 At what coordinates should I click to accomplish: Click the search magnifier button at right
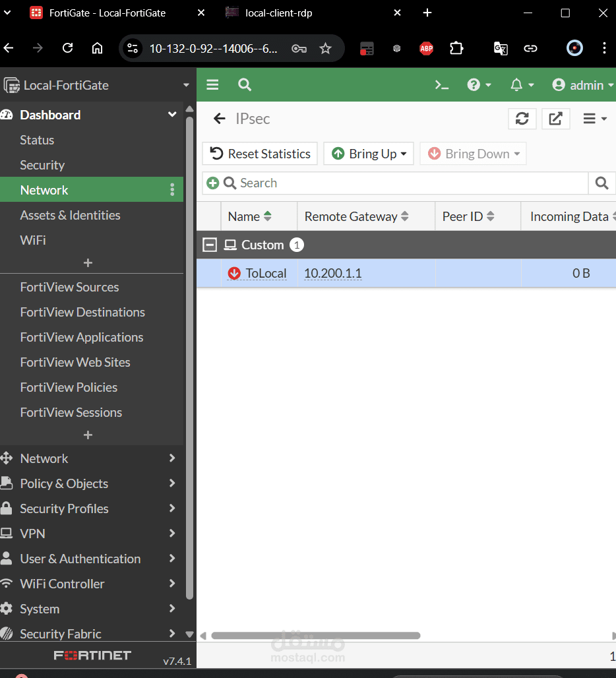[x=601, y=183]
